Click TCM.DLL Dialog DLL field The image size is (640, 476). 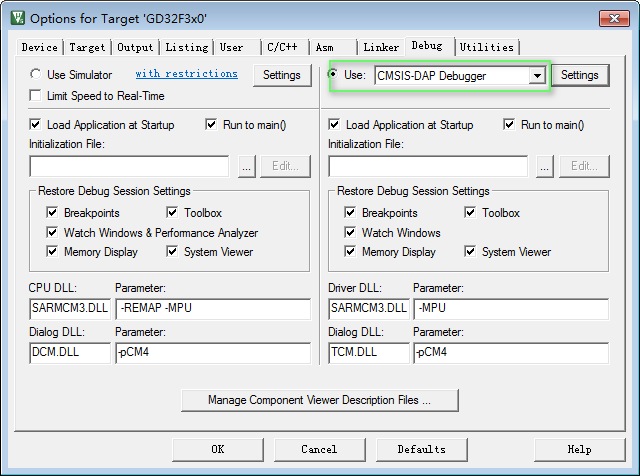pyautogui.click(x=369, y=353)
